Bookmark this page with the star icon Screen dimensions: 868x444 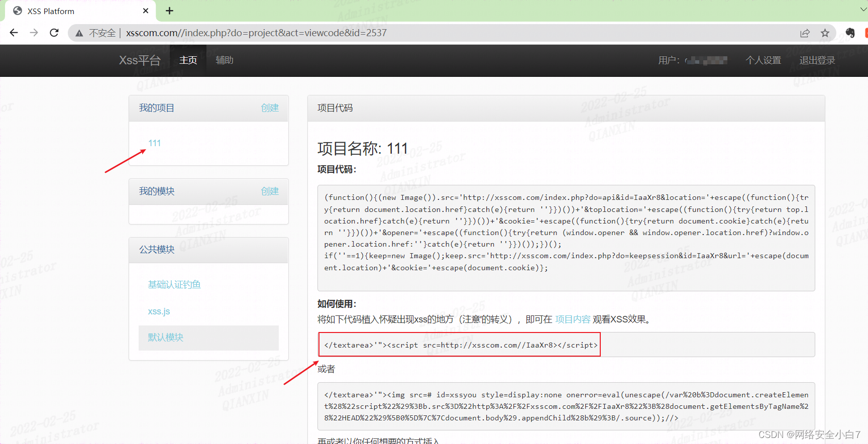click(825, 33)
